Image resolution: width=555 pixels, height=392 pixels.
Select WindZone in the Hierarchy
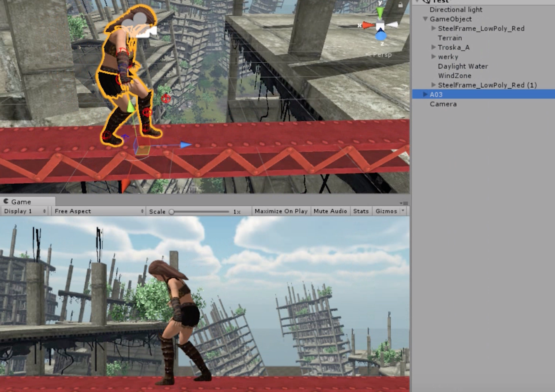455,76
